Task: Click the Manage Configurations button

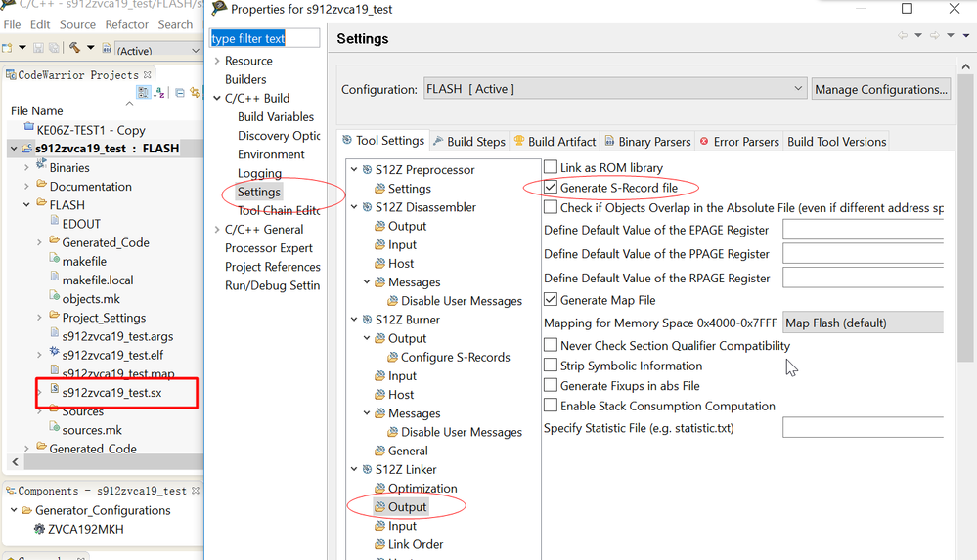Action: click(x=881, y=89)
